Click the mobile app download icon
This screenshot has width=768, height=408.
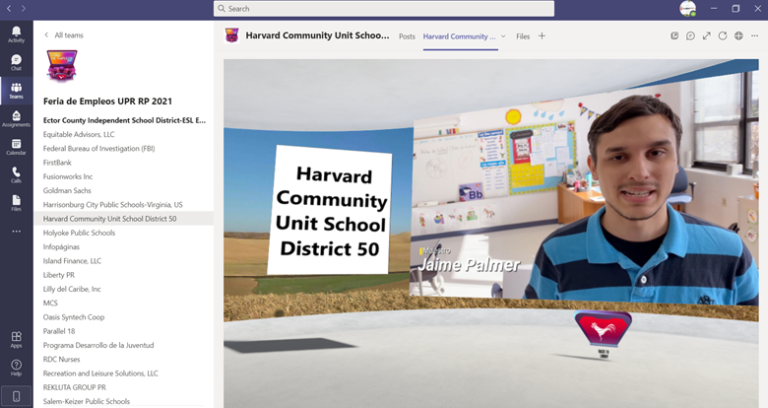coord(16,396)
